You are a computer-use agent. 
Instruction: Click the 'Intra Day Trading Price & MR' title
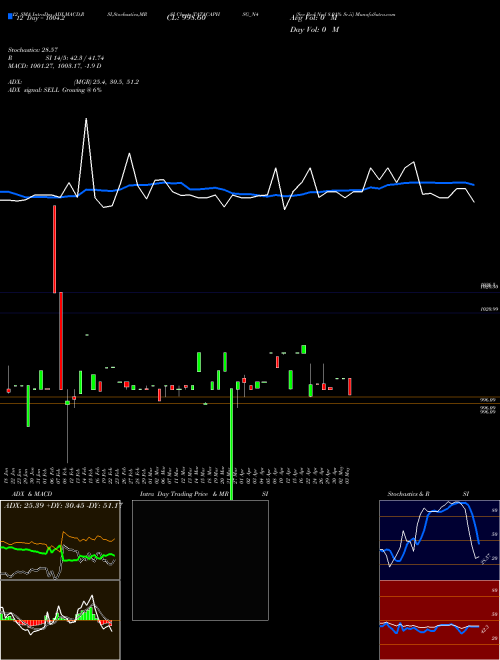(184, 494)
